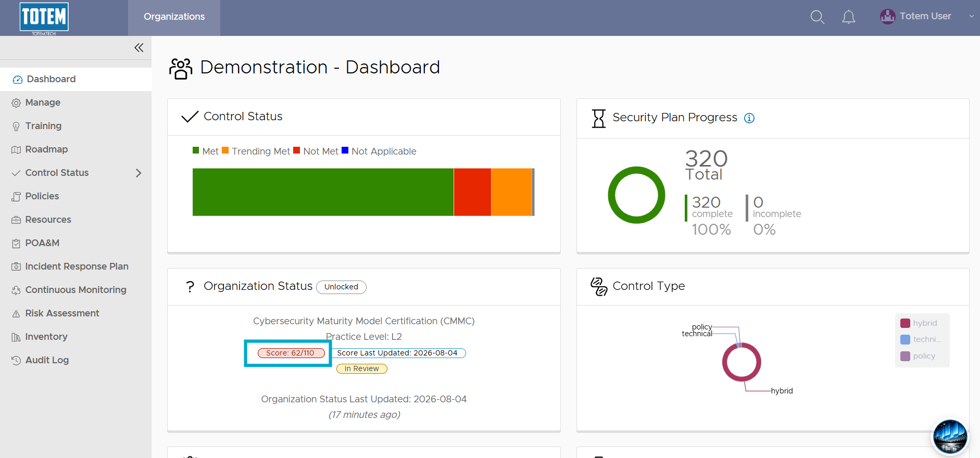Select Dashboard in the sidebar
The height and width of the screenshot is (458, 980).
76,79
